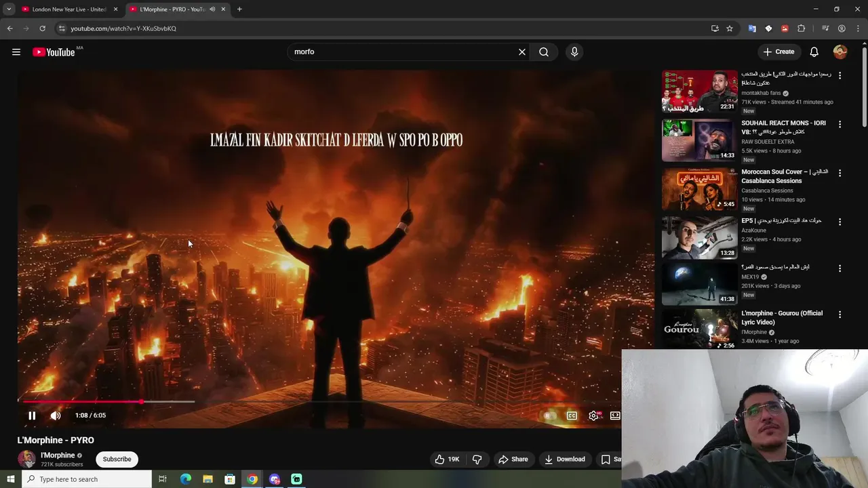The width and height of the screenshot is (868, 488).
Task: Open the Moroccan Soul Cover video thumbnail
Action: click(x=699, y=189)
